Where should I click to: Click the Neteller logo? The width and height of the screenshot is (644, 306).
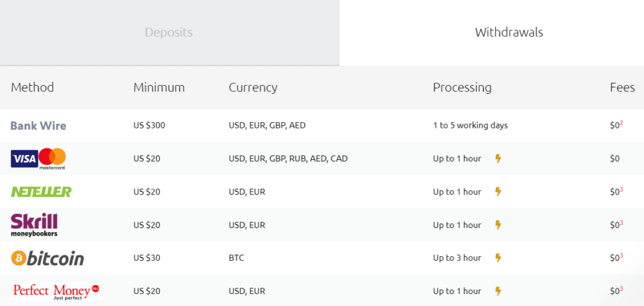(x=41, y=191)
